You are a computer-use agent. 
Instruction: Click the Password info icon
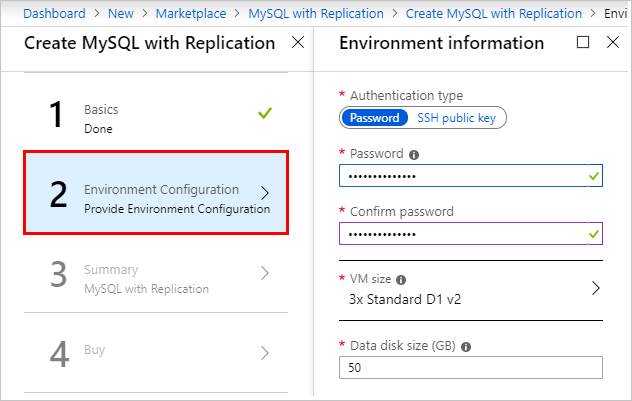pos(414,155)
